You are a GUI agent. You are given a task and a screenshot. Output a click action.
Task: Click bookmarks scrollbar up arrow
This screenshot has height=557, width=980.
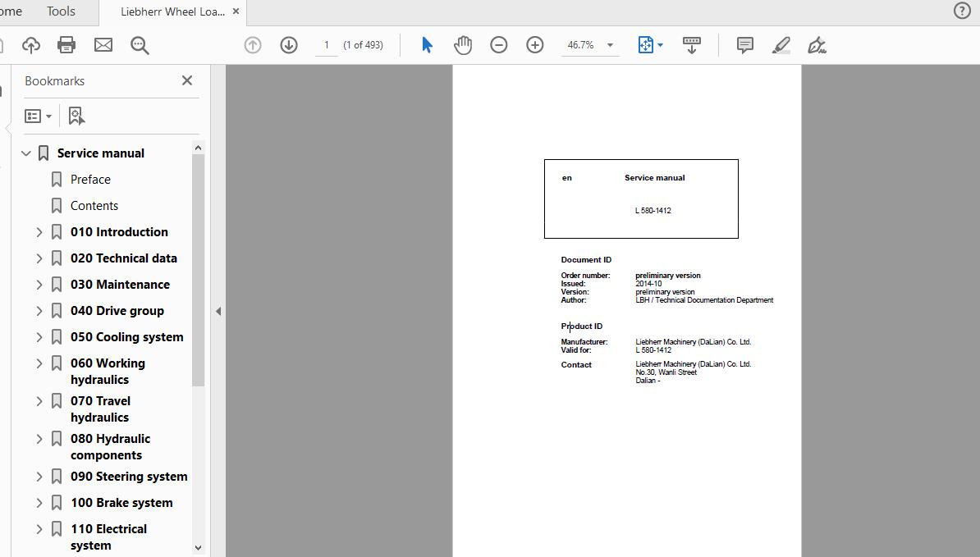click(x=198, y=148)
